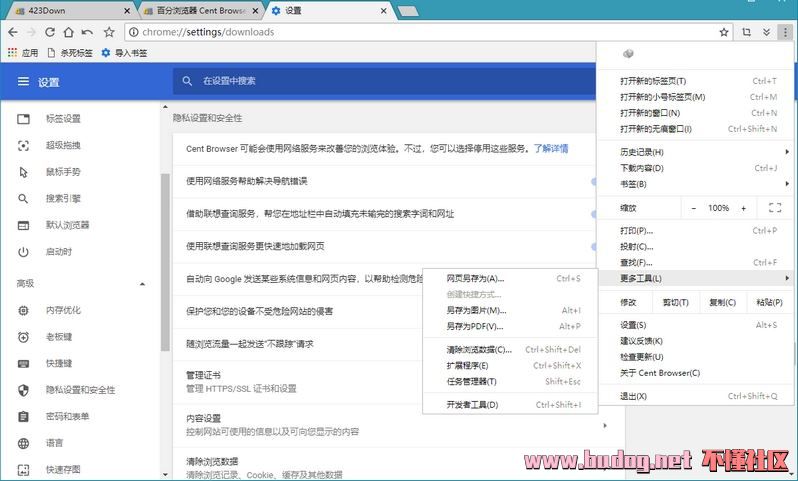Click 复制(C) in the menu

click(723, 302)
